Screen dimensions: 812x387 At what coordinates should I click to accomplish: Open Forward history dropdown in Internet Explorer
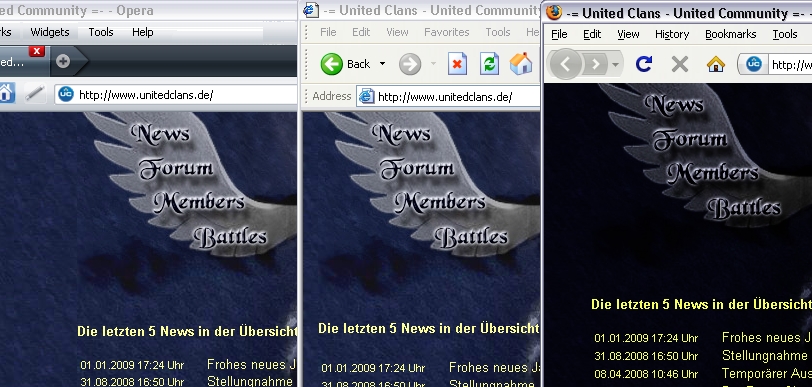click(433, 64)
